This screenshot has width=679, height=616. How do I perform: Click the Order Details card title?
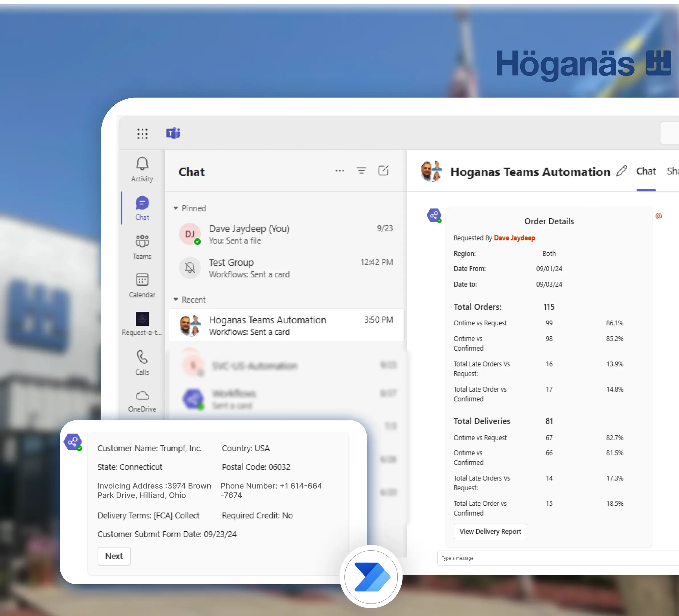coord(549,221)
